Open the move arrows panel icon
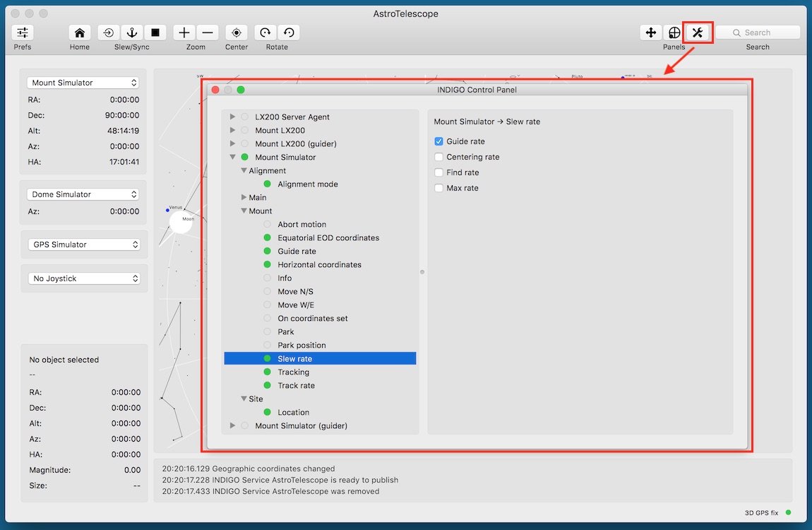This screenshot has width=812, height=530. [651, 33]
